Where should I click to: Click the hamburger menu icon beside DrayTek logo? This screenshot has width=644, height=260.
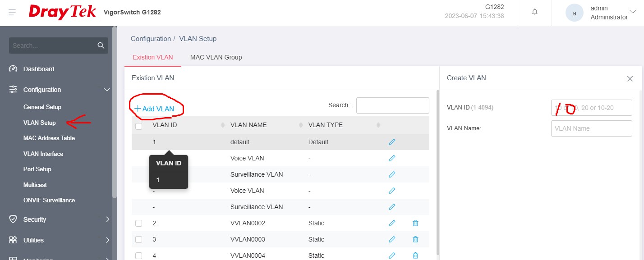click(x=12, y=13)
